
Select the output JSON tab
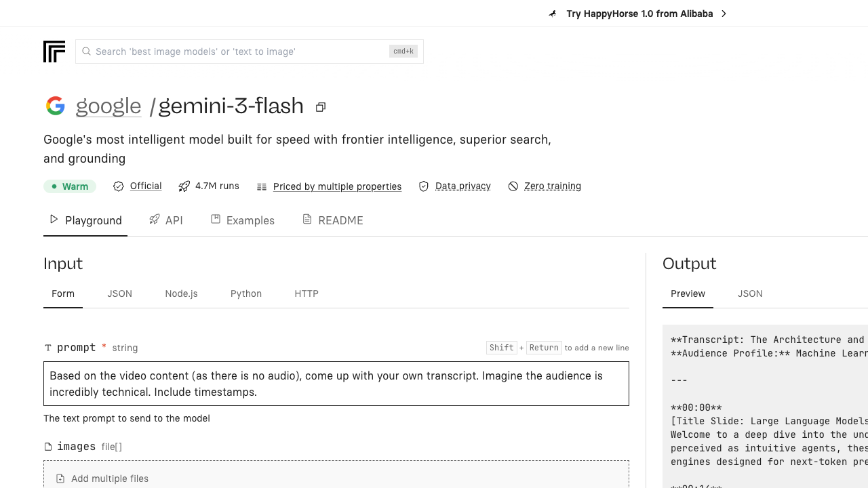(x=750, y=294)
